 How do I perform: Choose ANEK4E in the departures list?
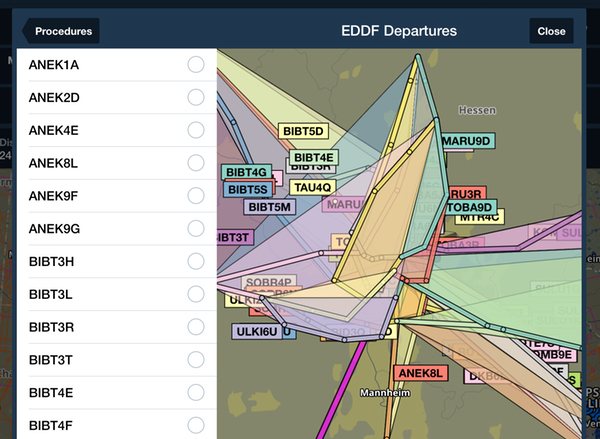117,130
